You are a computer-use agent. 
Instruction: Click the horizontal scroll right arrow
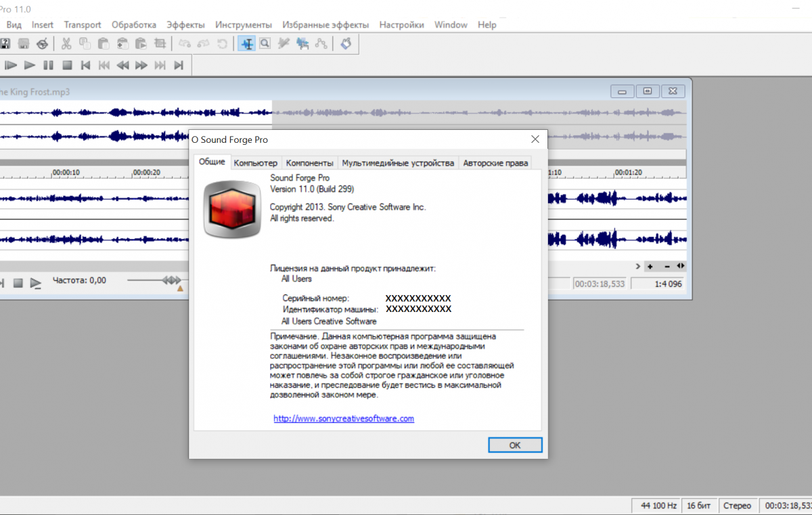pyautogui.click(x=637, y=266)
